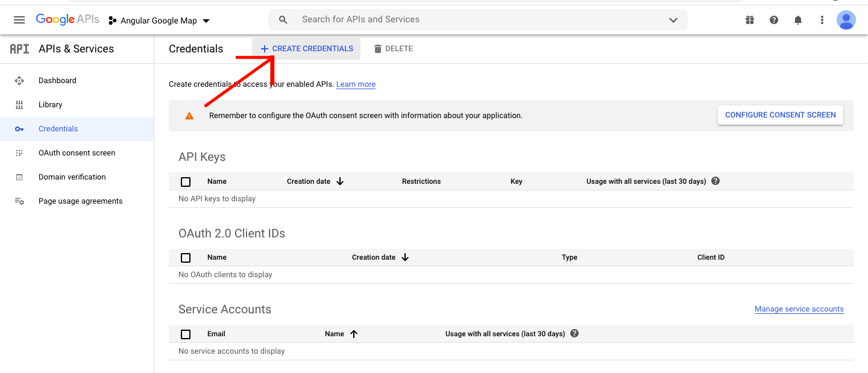Click 'No OAuth clients to display' text
This screenshot has width=868, height=373.
(225, 275)
